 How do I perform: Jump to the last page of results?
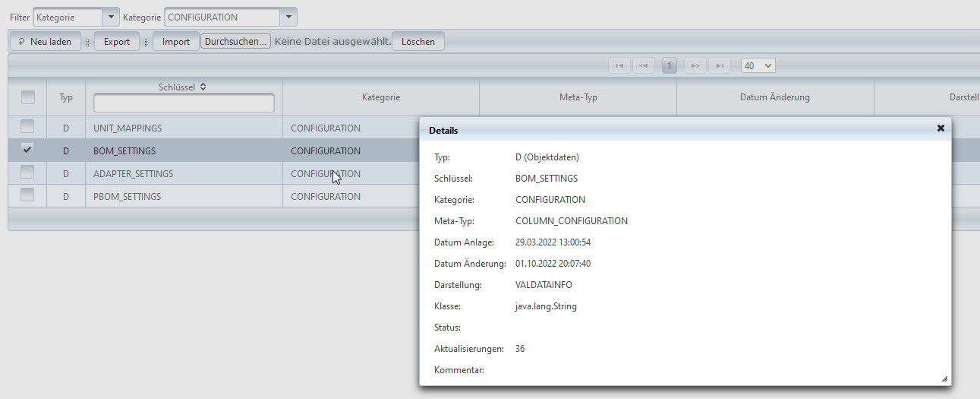click(x=719, y=66)
